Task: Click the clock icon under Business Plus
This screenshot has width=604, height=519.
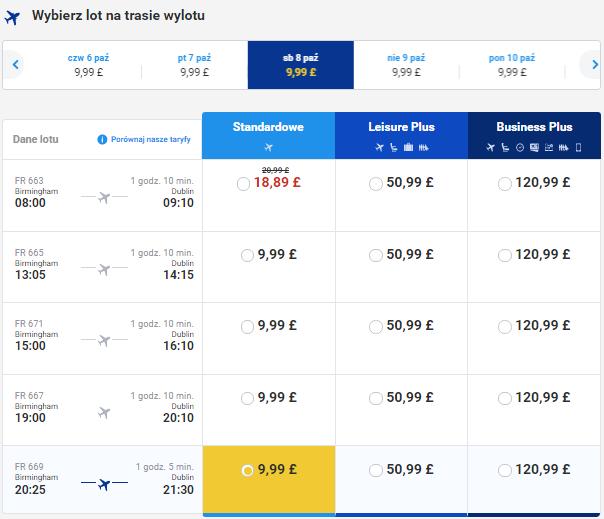Action: point(520,148)
